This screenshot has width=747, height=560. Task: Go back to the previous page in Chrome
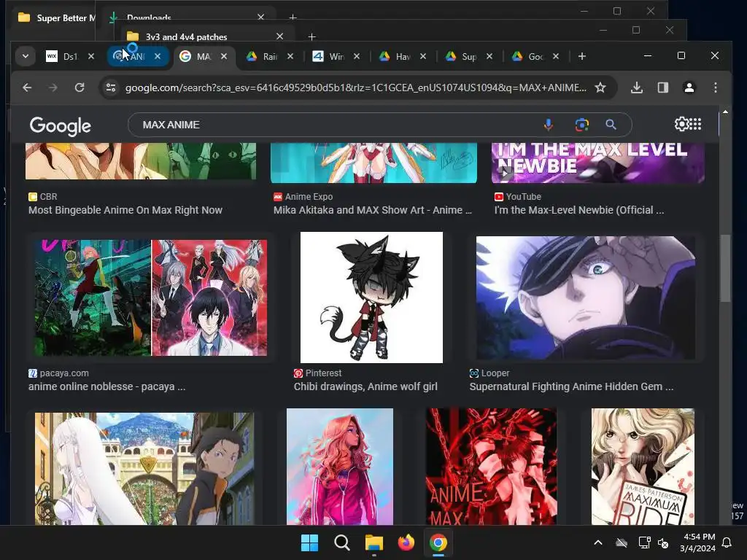coord(27,87)
